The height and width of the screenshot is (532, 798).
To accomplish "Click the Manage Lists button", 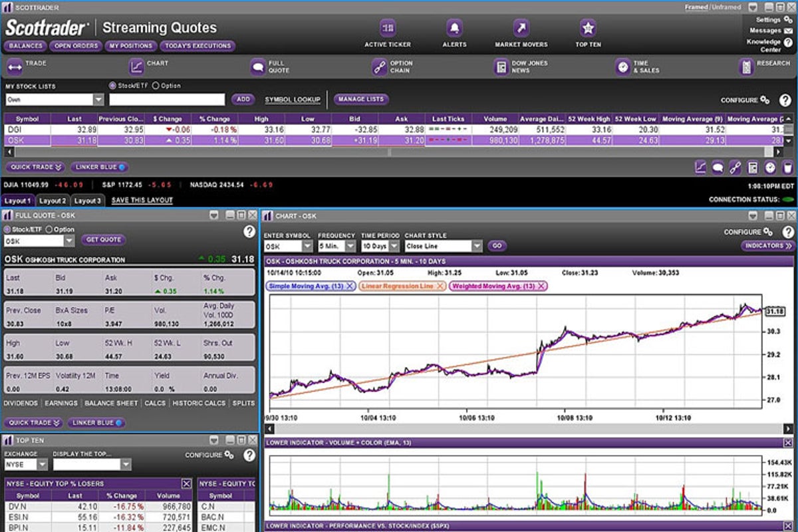I will pyautogui.click(x=361, y=99).
